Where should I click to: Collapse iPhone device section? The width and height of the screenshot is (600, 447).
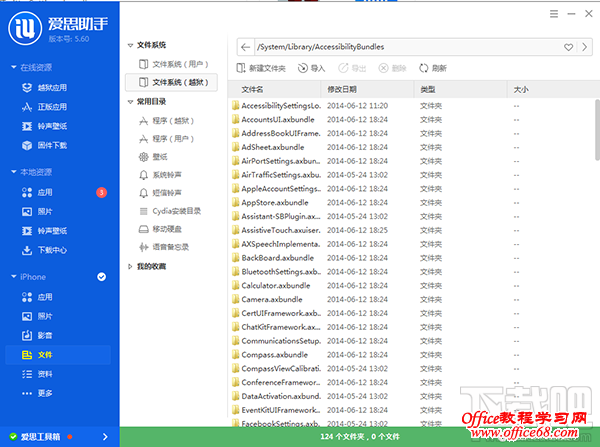tap(14, 277)
